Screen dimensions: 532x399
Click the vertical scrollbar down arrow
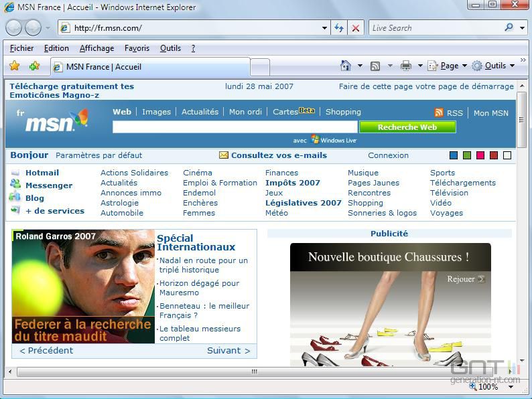click(522, 361)
